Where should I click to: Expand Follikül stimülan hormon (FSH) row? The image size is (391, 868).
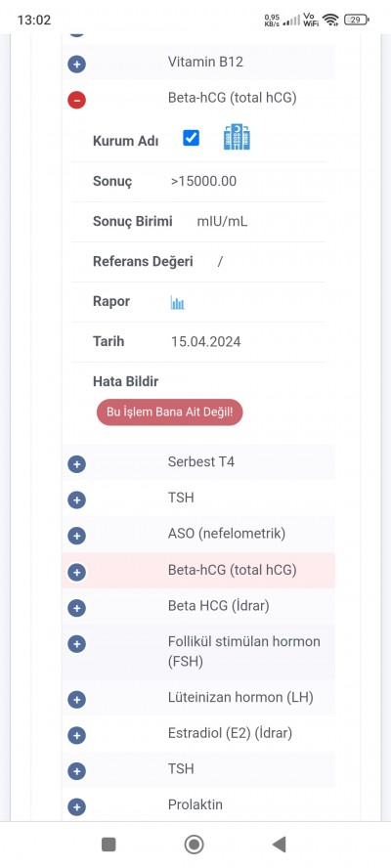pyautogui.click(x=198, y=652)
